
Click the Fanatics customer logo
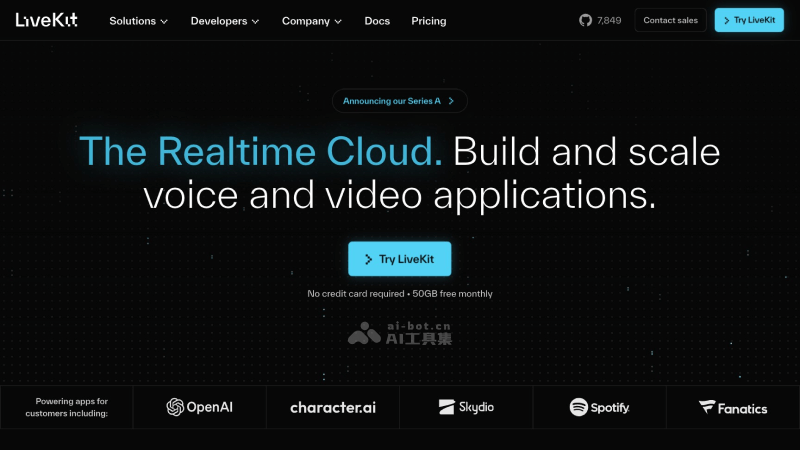(733, 408)
